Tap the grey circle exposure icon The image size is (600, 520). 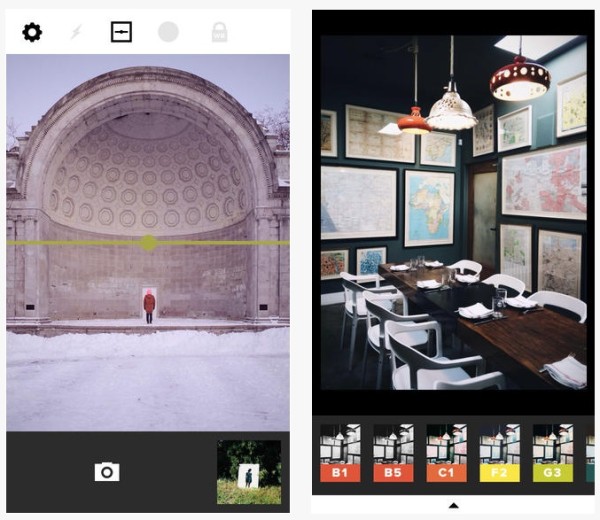point(168,32)
